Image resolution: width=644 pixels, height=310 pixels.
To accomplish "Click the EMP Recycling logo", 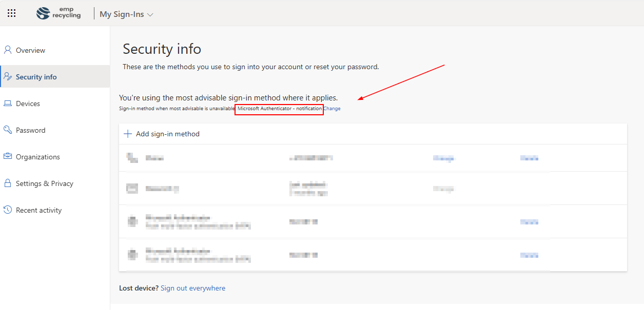I will (59, 14).
